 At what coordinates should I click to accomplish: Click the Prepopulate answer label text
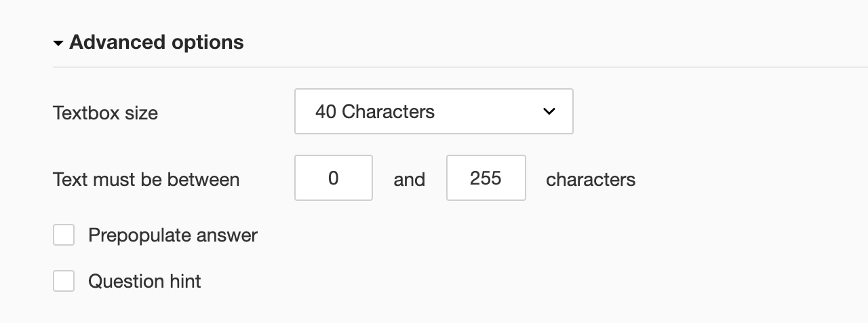[x=173, y=235]
